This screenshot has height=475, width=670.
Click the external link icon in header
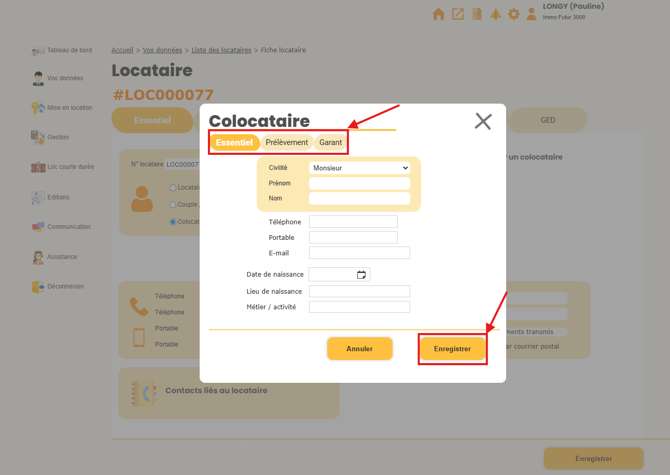458,14
